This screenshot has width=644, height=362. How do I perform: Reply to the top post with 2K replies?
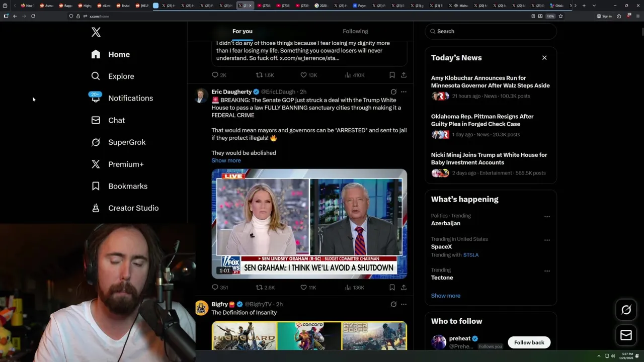point(219,75)
